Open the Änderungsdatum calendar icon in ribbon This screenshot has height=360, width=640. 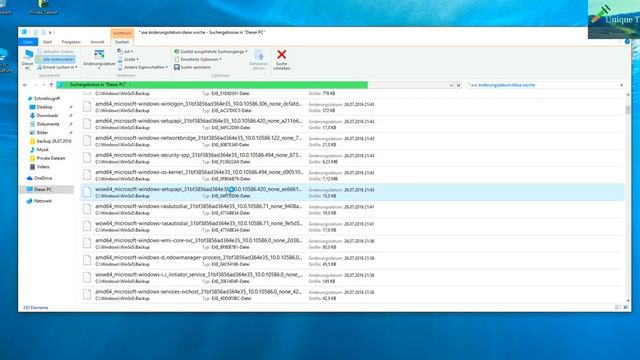pos(99,55)
